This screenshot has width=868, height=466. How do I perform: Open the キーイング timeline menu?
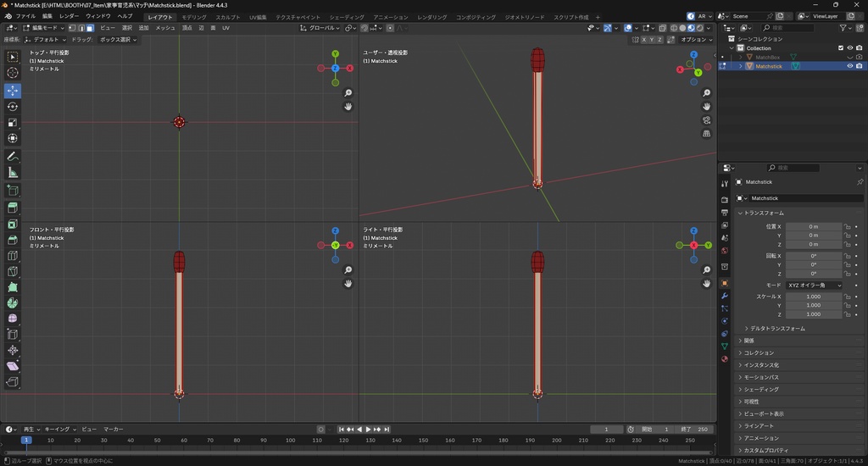coord(60,430)
